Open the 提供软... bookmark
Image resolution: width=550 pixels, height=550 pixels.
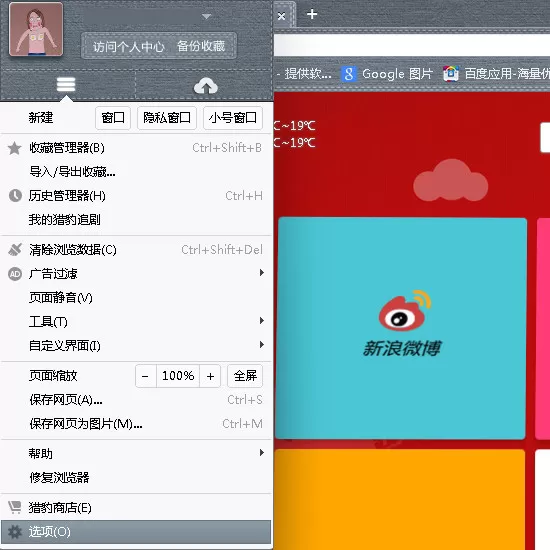(x=303, y=74)
